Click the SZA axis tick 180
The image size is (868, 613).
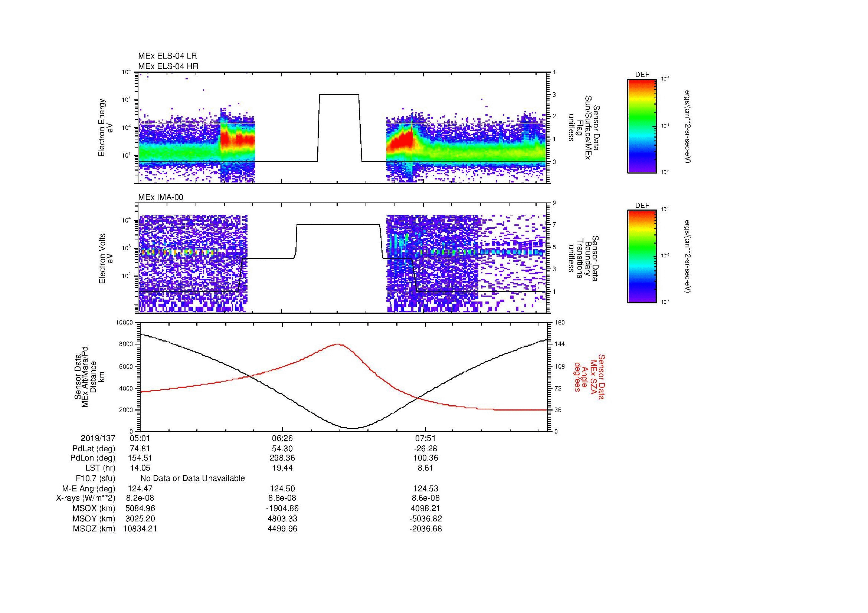point(560,323)
